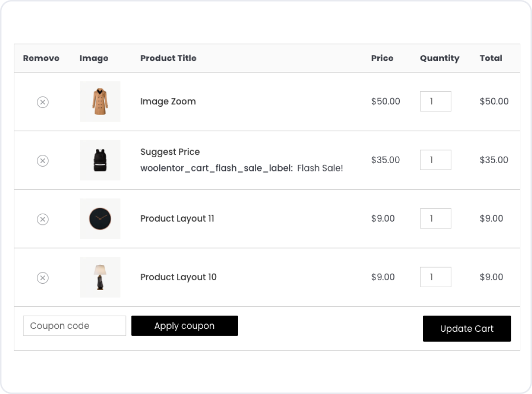Viewport: 532px width, 394px height.
Task: Open the backpack product image
Action: click(100, 160)
